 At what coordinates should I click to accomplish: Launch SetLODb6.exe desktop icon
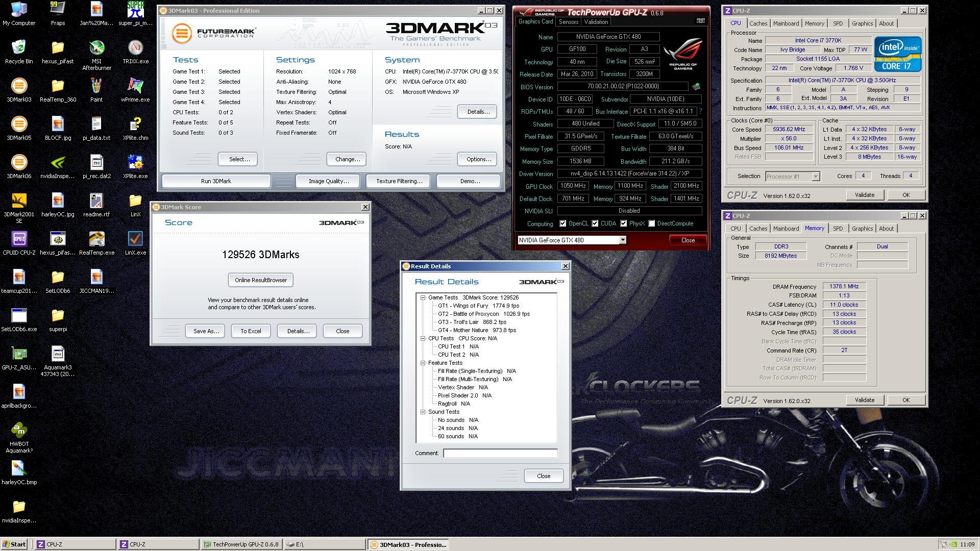point(19,320)
